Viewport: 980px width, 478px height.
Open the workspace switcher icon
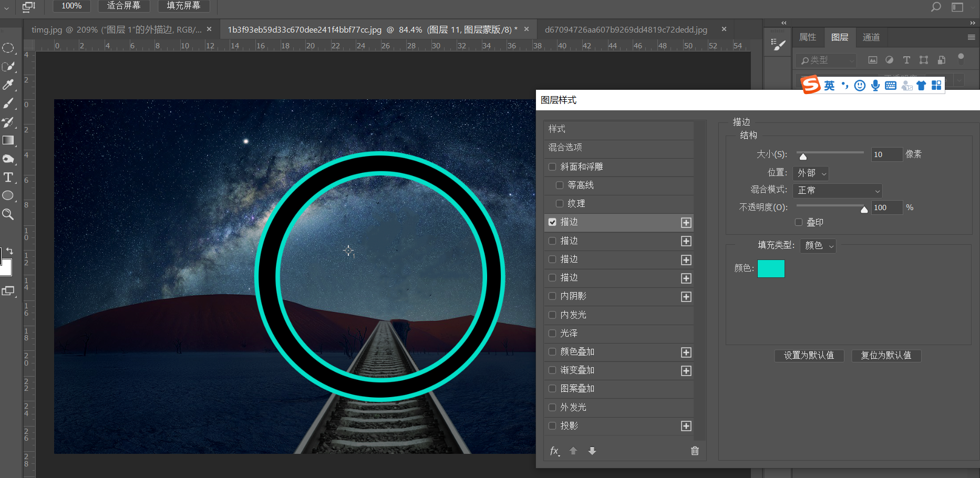pos(957,7)
